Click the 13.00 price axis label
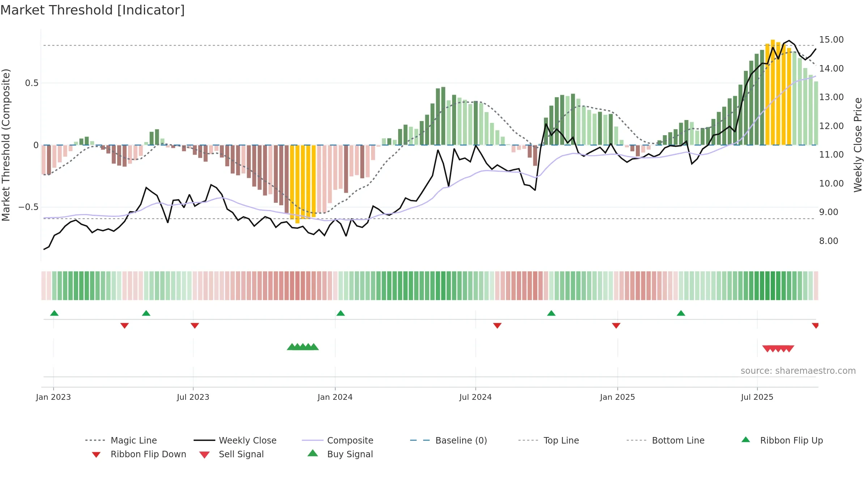Screen dimensions: 868x488 click(x=831, y=97)
